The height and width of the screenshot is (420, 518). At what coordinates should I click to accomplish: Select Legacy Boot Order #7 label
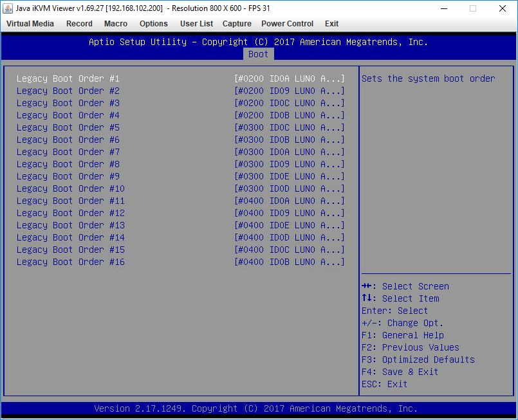[x=68, y=152]
